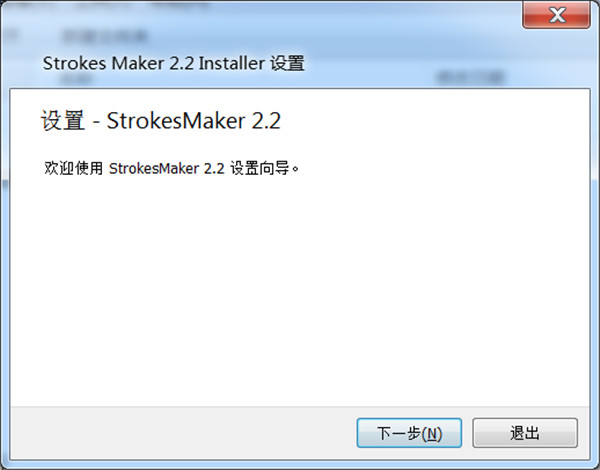Click 设置向导 at the welcome sentence end
Image resolution: width=600 pixels, height=470 pixels.
pyautogui.click(x=259, y=168)
